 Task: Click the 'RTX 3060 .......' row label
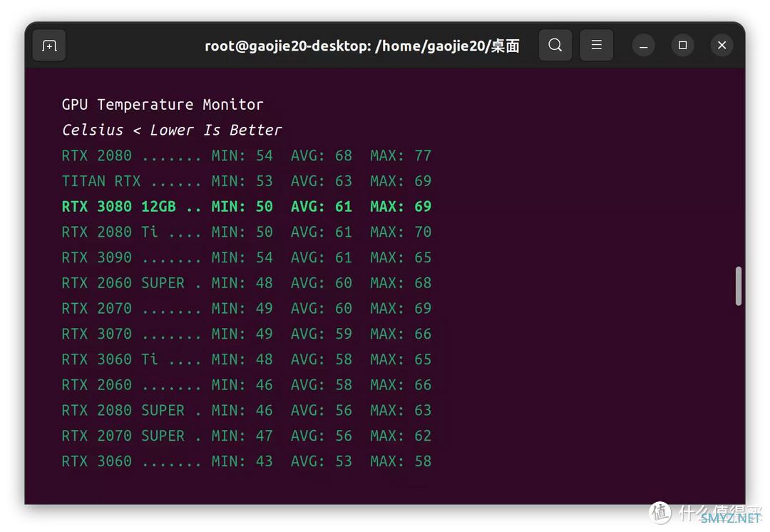[131, 461]
